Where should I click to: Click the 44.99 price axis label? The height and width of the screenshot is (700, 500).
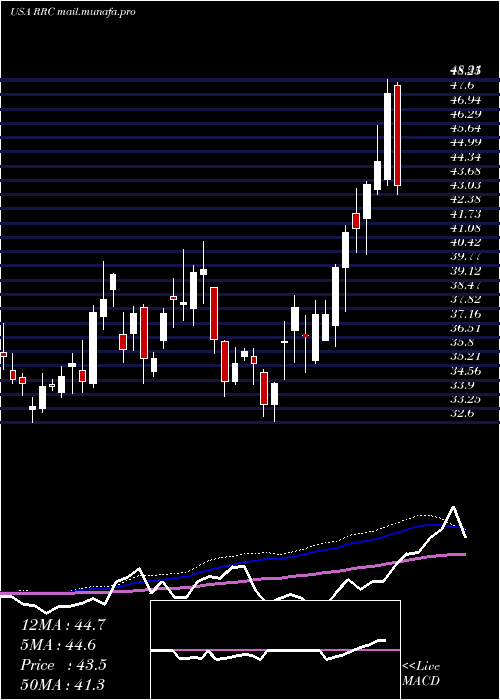coord(465,142)
